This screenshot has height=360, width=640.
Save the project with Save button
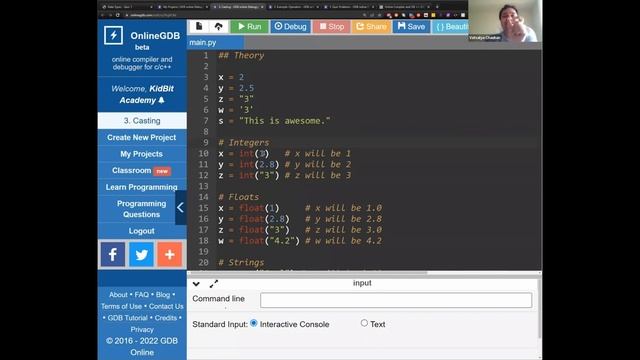[411, 27]
